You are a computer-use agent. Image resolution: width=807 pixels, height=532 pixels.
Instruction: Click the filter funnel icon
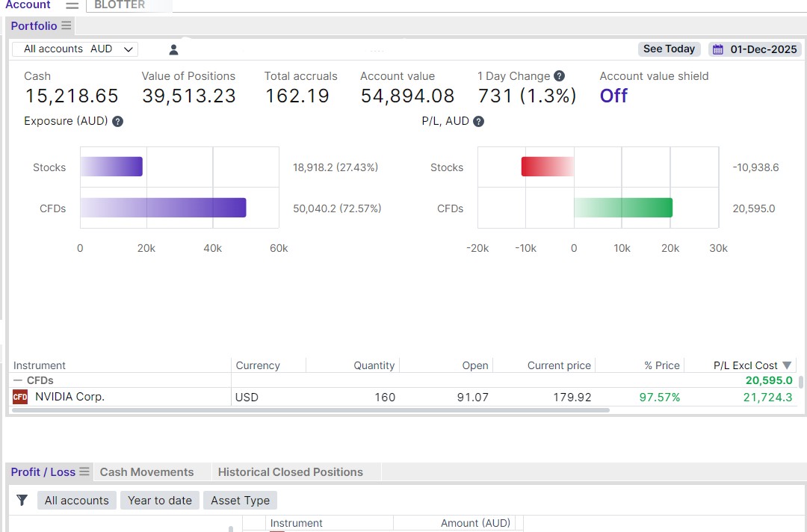click(x=22, y=500)
